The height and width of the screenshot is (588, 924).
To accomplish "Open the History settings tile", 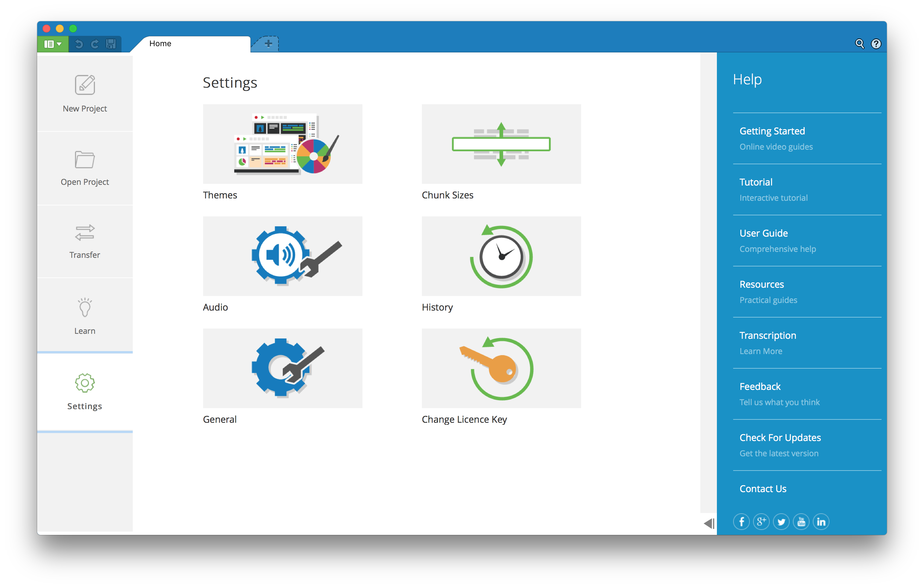I will click(501, 256).
